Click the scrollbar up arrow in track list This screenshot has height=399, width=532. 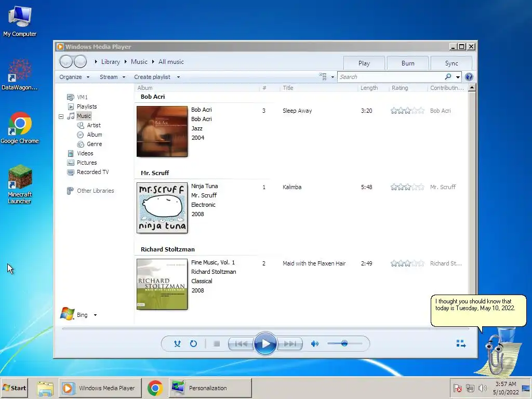point(472,88)
